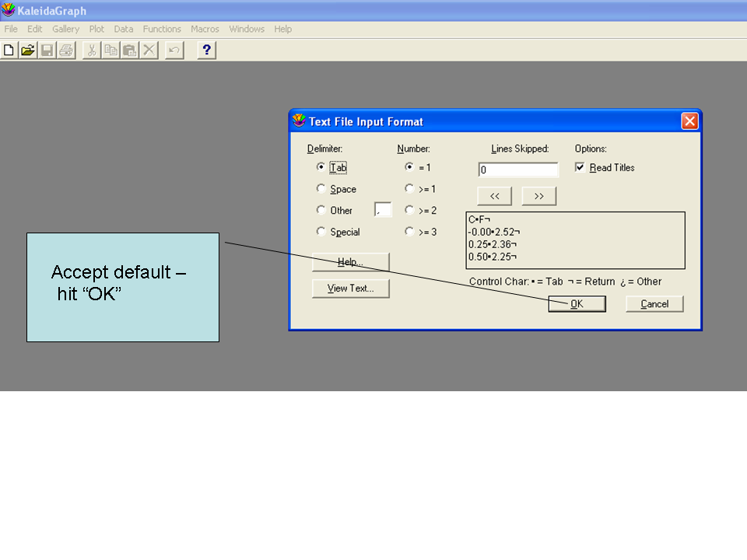The height and width of the screenshot is (560, 747).
Task: Select Number >= 3 radio button
Action: 409,232
